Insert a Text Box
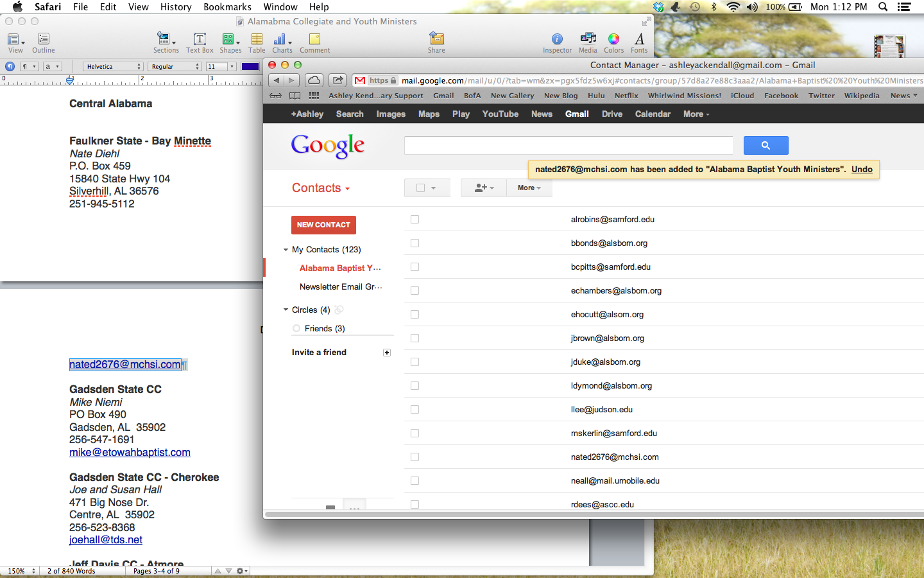 (200, 42)
